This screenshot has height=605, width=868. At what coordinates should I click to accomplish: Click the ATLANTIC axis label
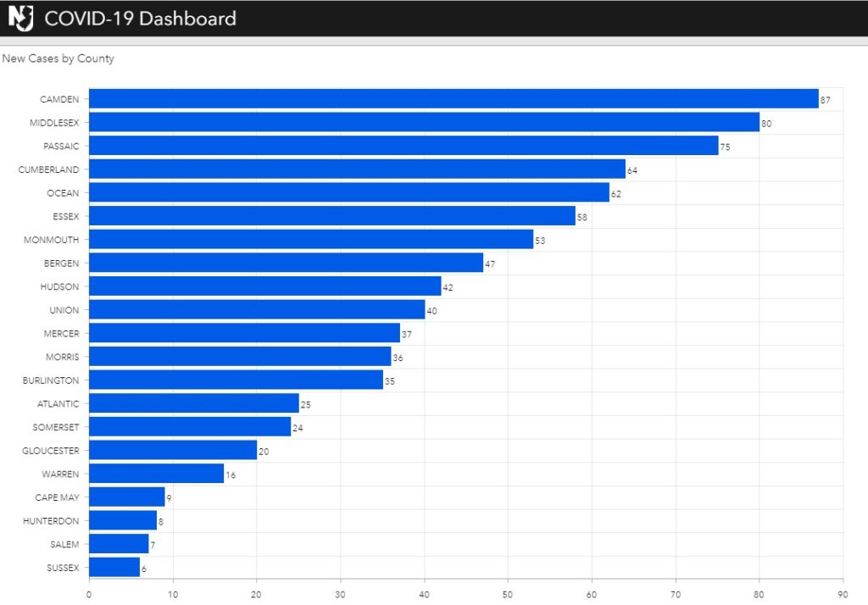[58, 403]
